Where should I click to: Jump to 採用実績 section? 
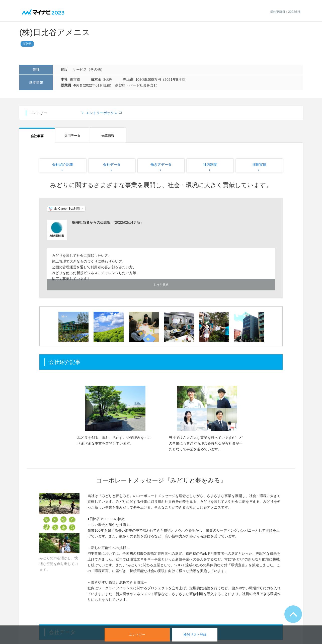tap(259, 166)
